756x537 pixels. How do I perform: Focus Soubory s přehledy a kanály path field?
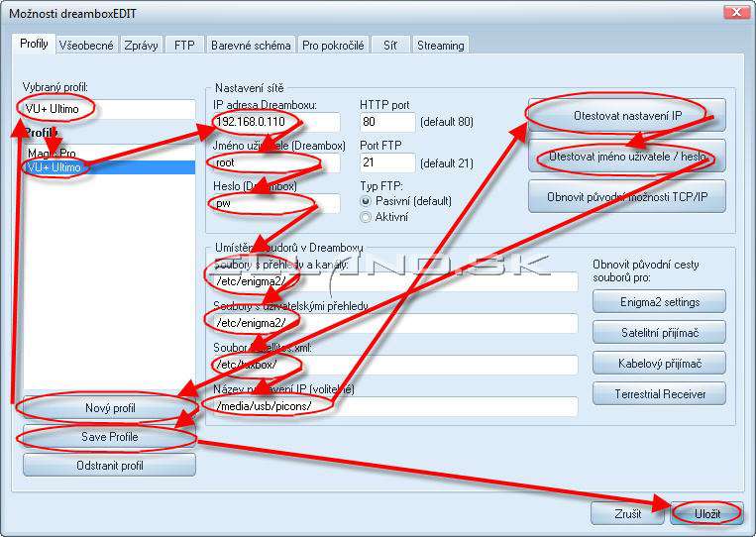pos(395,281)
